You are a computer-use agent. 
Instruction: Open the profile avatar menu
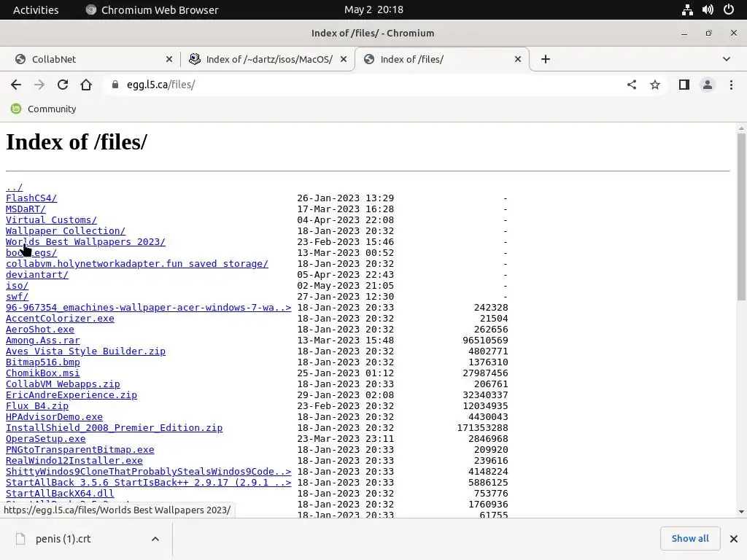point(708,85)
